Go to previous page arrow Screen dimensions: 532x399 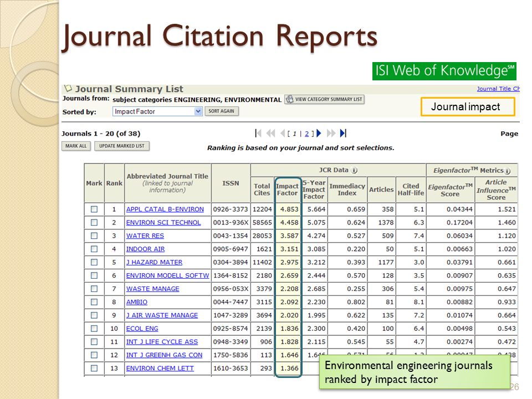[282, 134]
